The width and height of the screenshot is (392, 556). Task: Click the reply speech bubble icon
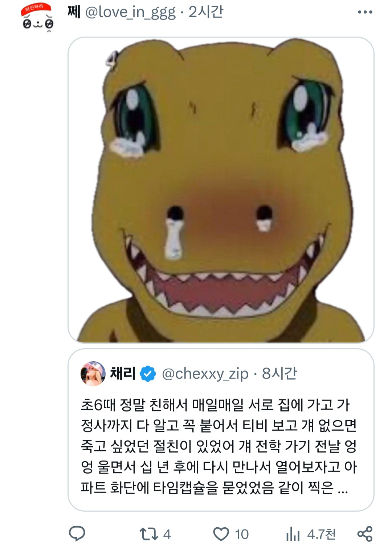[x=77, y=534]
